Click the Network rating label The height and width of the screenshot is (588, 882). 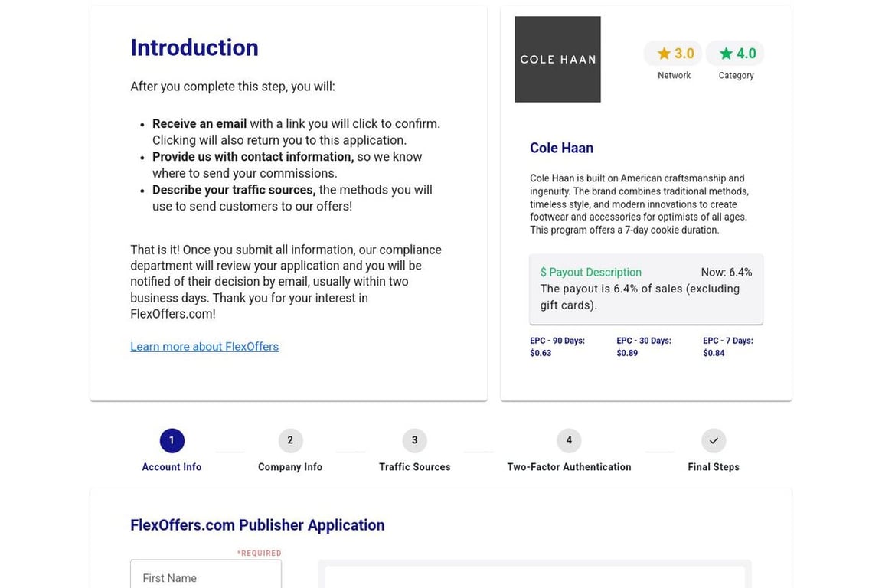pos(674,75)
